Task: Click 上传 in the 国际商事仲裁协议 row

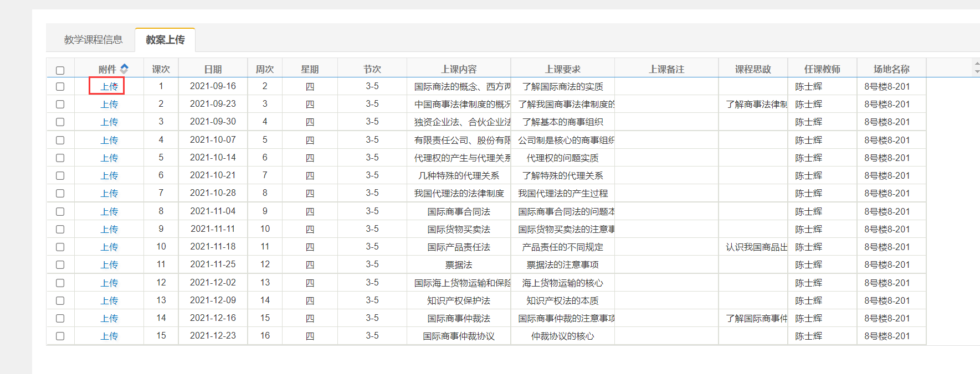Action: [109, 336]
